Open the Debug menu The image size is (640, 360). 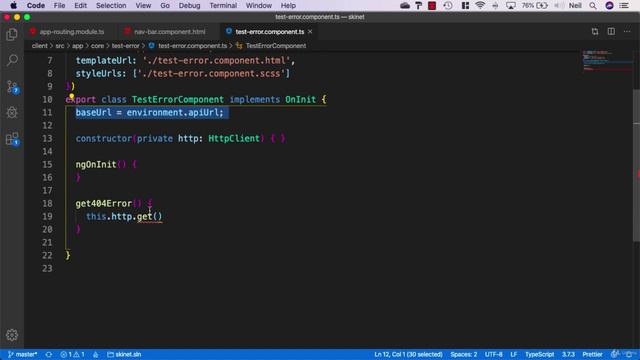[x=189, y=6]
